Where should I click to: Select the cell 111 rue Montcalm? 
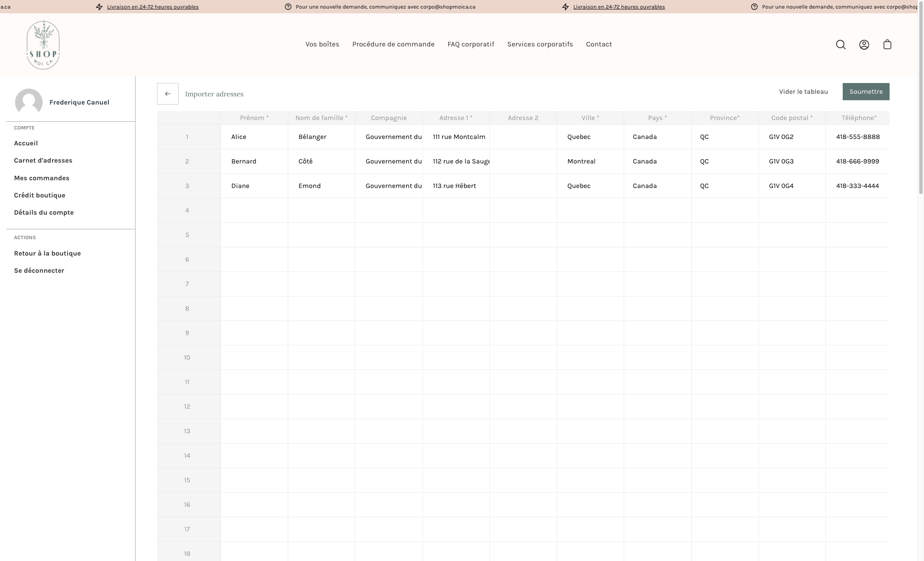click(456, 137)
